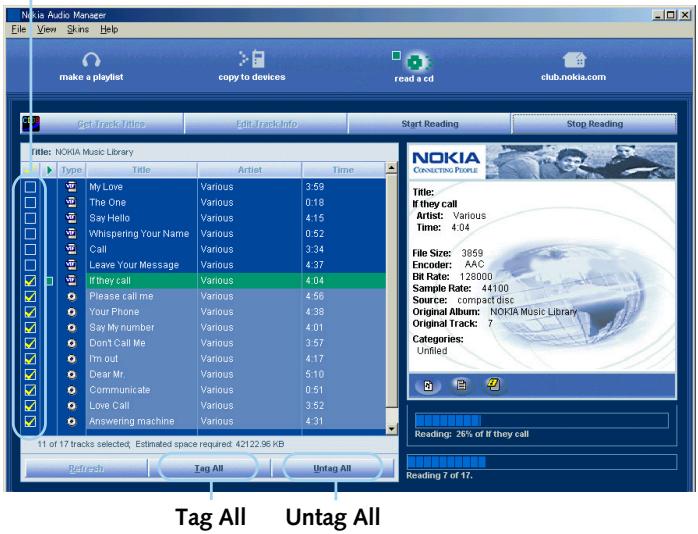Untick the checkbox for Please call me
This screenshot has width=698, height=534.
tap(30, 296)
